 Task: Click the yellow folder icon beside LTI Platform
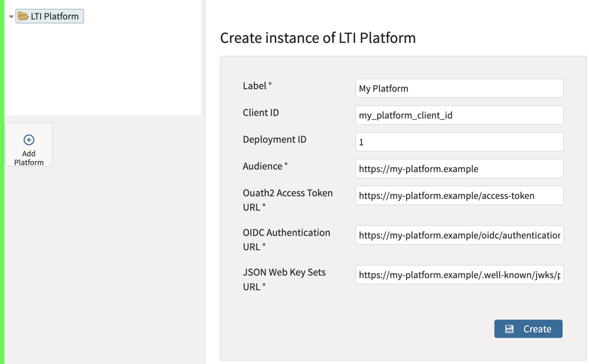[23, 16]
